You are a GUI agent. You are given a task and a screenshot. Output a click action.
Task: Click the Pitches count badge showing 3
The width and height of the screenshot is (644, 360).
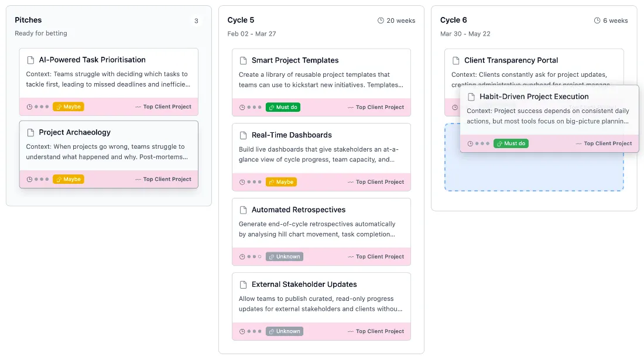pos(196,21)
